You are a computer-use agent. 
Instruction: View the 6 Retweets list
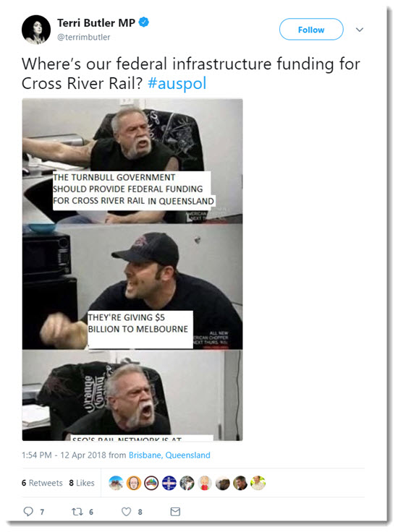tap(42, 483)
